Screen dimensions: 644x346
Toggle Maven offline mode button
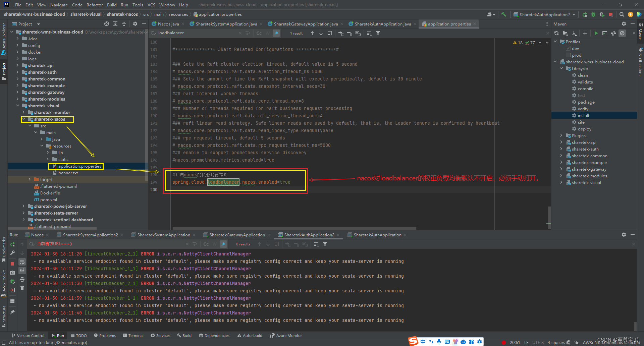click(613, 33)
